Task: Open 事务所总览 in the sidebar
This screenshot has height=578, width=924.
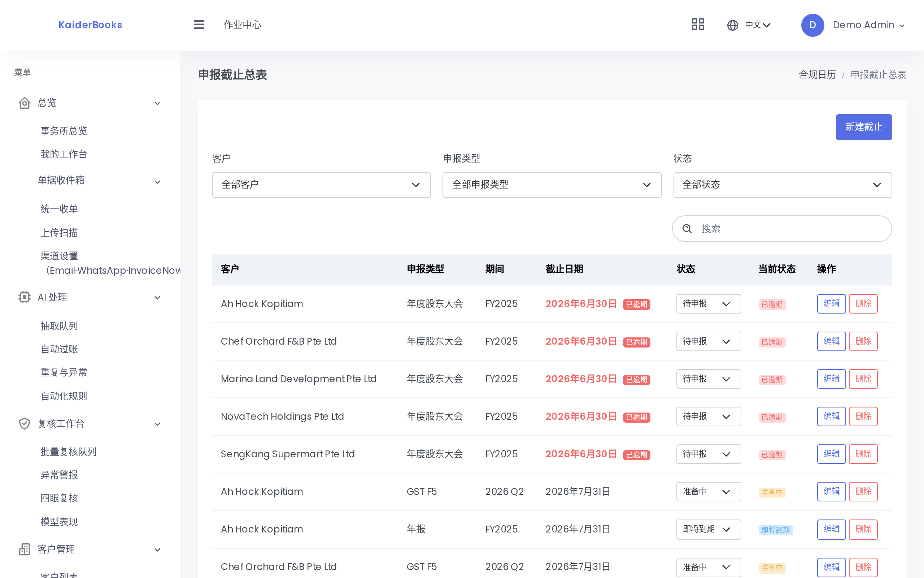Action: [x=64, y=131]
